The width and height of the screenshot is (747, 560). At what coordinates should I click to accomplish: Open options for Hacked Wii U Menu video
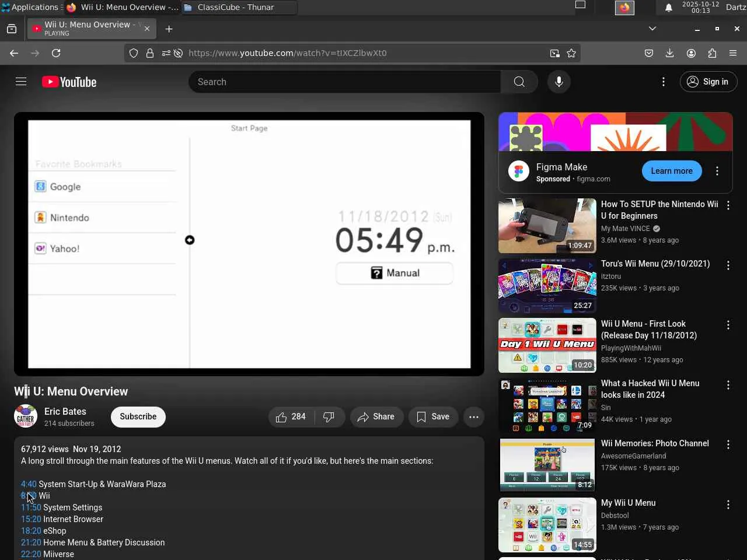click(x=728, y=385)
